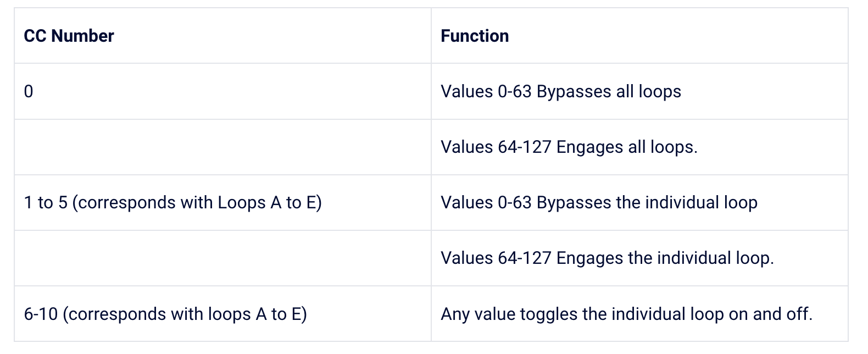Select the cell containing CC number '0'
The width and height of the screenshot is (868, 354).
click(29, 92)
